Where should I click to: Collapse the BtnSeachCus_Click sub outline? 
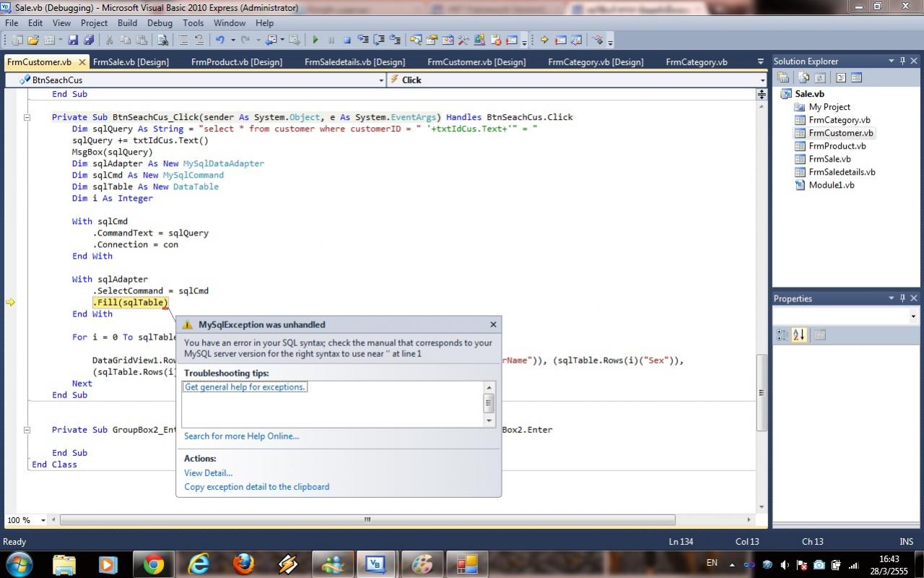pos(27,117)
